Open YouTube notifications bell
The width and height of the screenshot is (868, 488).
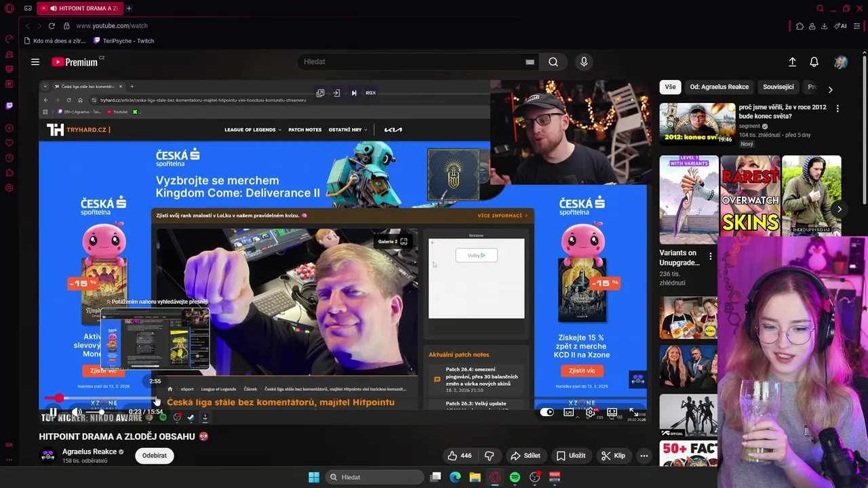[814, 62]
